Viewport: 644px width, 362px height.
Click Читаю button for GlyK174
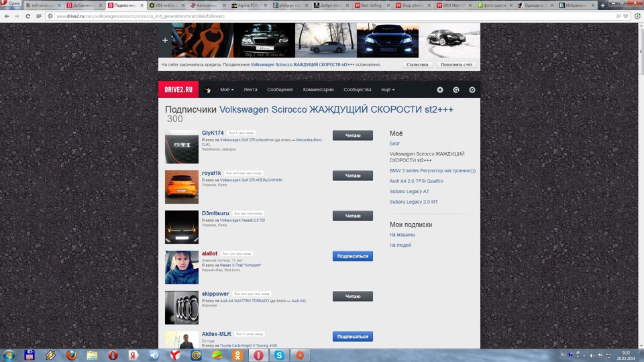pyautogui.click(x=353, y=135)
